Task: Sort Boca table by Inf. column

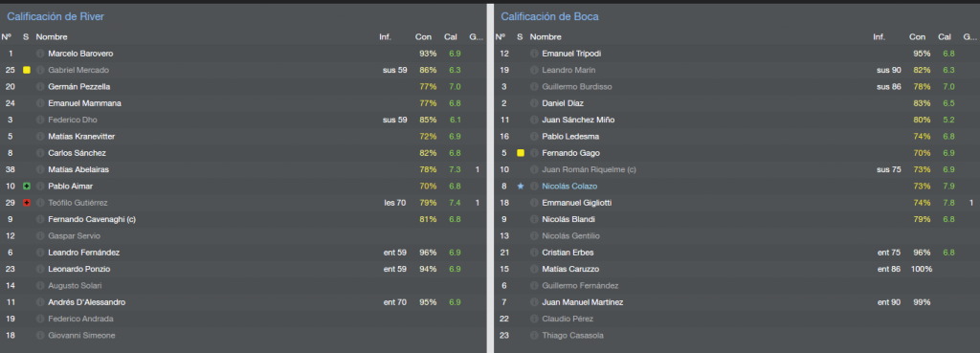Action: [880, 37]
